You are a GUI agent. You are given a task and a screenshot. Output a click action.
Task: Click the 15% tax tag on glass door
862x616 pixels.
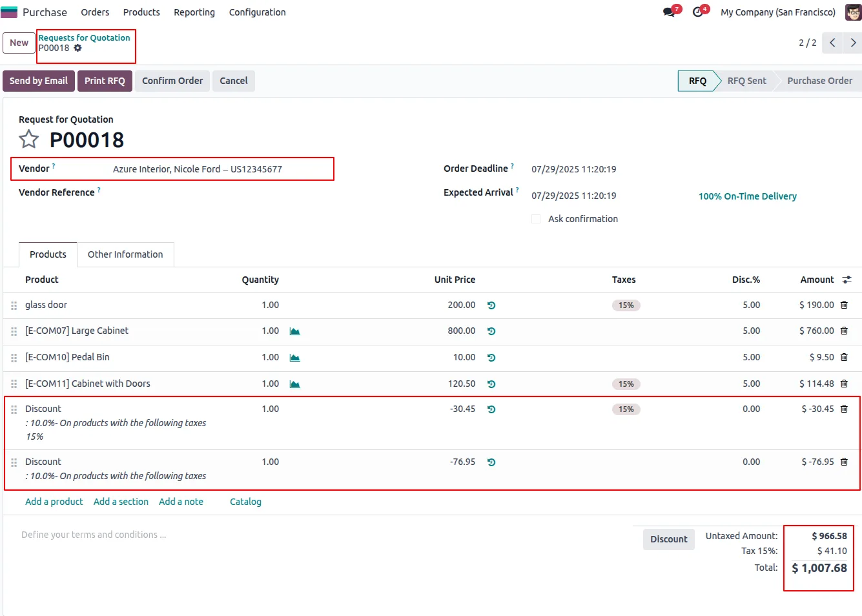coord(626,305)
